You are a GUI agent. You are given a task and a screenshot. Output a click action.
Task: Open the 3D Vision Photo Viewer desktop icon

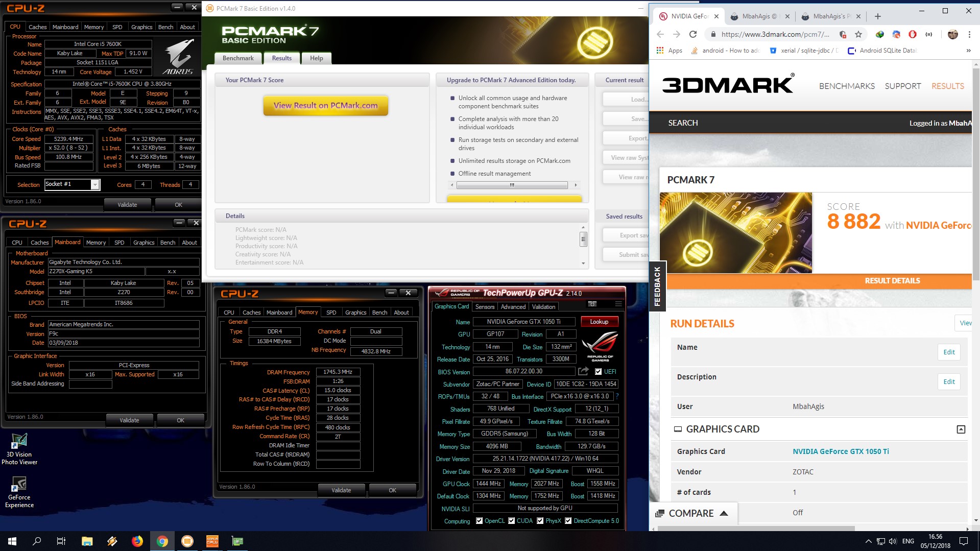[x=19, y=449]
